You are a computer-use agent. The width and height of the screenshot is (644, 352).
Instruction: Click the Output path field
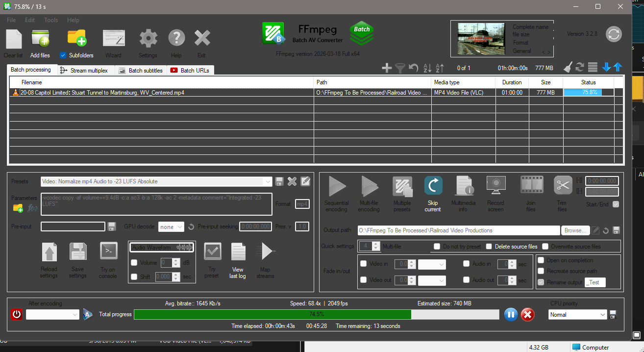pyautogui.click(x=458, y=230)
